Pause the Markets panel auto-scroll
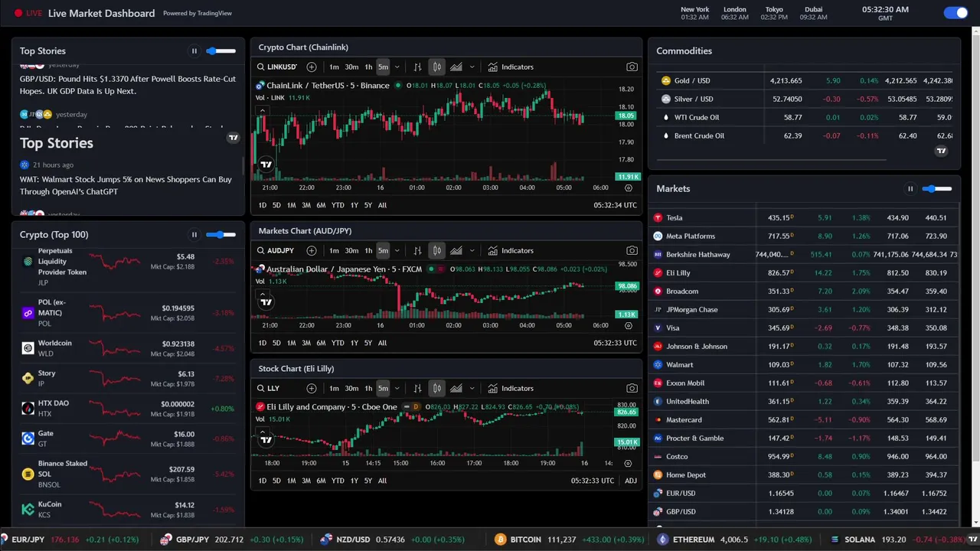 click(910, 189)
